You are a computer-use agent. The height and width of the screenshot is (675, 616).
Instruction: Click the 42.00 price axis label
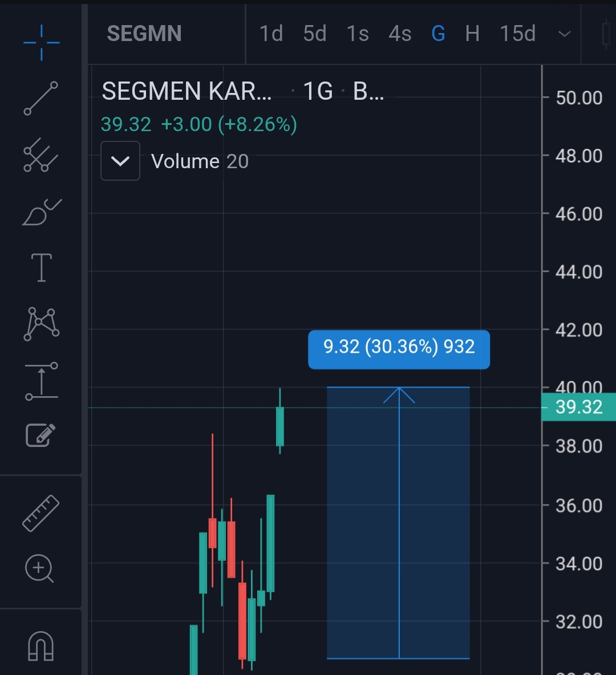(579, 330)
